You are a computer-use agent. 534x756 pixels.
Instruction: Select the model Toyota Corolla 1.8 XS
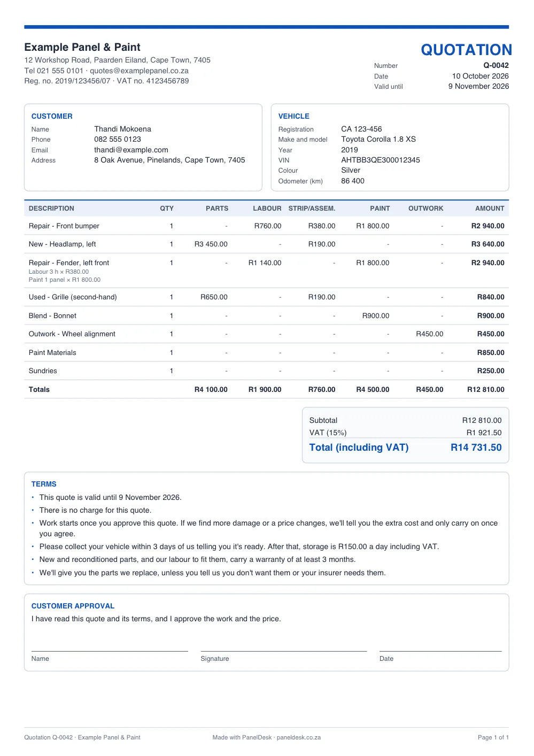(x=378, y=139)
